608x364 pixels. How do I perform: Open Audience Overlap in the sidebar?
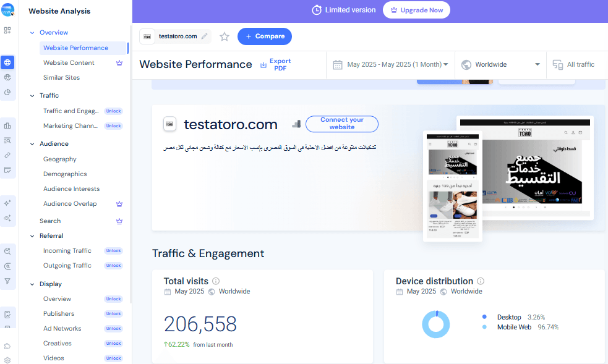point(70,204)
